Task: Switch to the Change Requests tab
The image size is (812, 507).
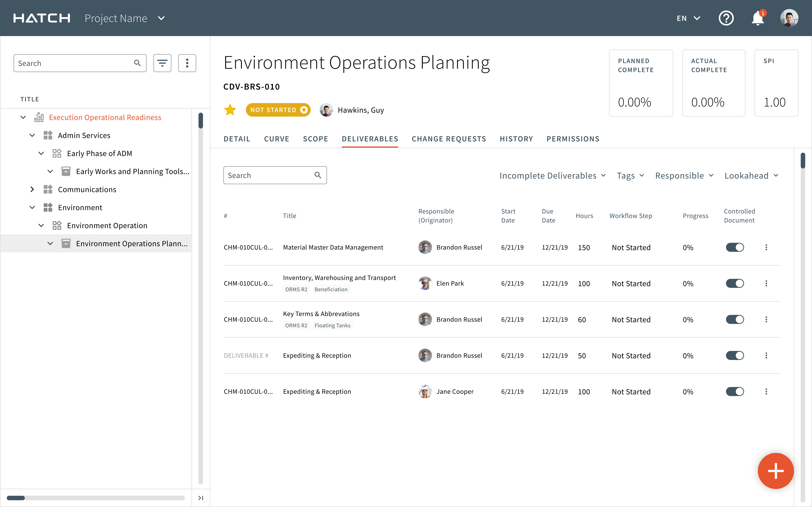Action: (x=449, y=139)
